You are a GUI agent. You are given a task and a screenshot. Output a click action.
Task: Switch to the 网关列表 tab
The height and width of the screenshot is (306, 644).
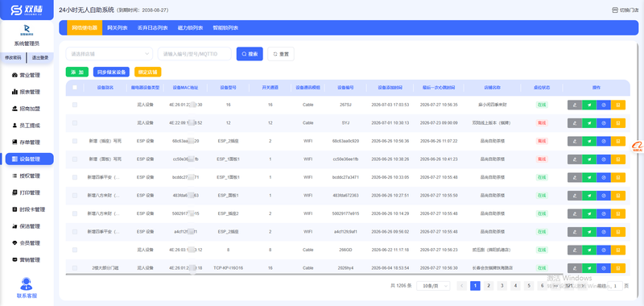click(118, 28)
